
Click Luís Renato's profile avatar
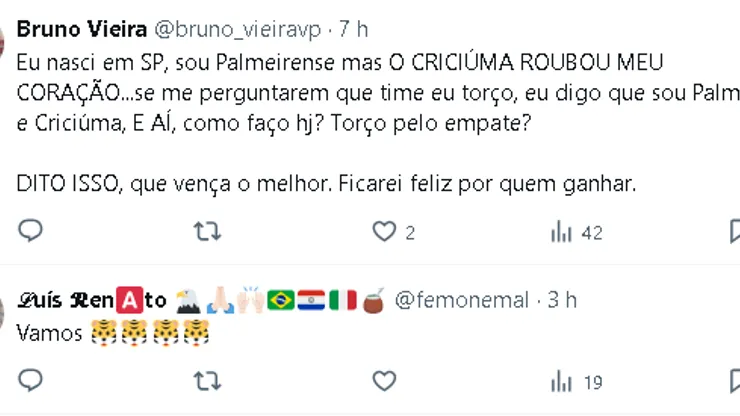tap(4, 312)
